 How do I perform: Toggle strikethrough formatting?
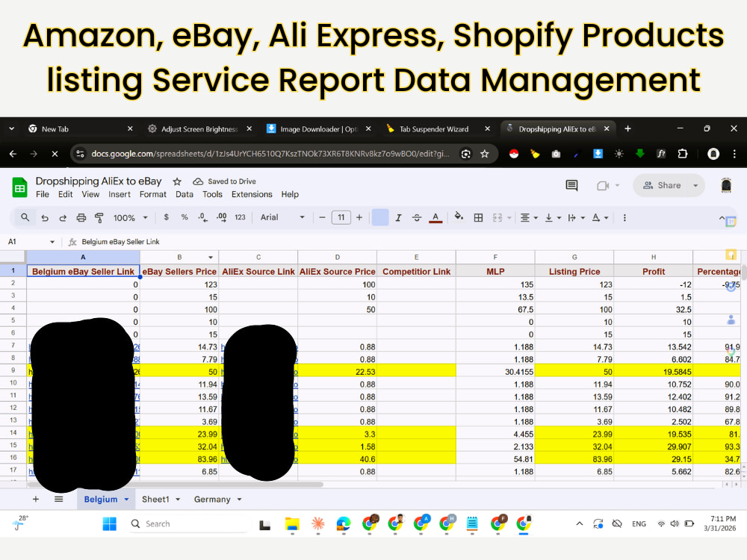(417, 217)
